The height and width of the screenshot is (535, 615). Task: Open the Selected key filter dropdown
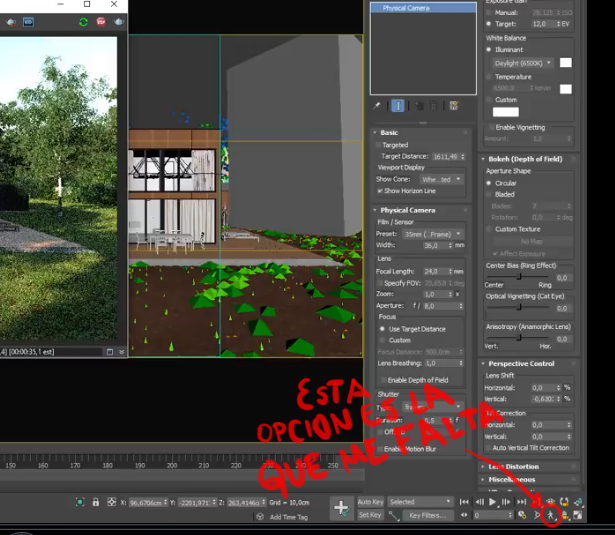click(x=420, y=502)
